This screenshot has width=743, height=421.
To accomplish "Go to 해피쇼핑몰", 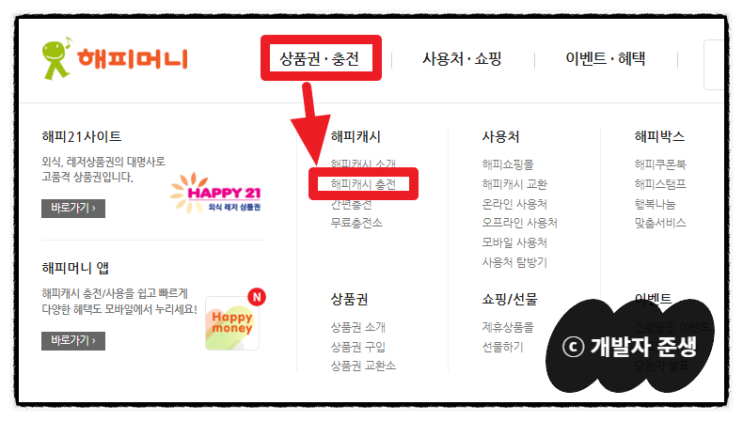I will point(508,165).
